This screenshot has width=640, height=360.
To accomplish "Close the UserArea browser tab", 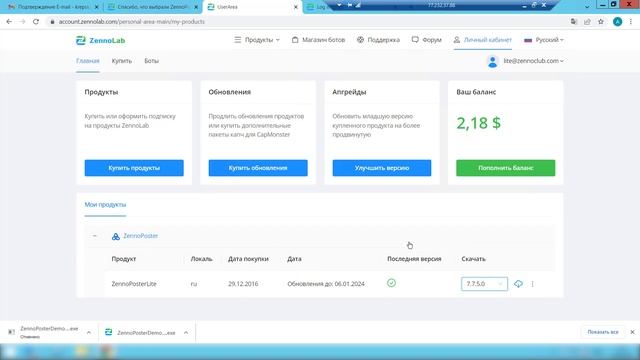I will tap(296, 7).
